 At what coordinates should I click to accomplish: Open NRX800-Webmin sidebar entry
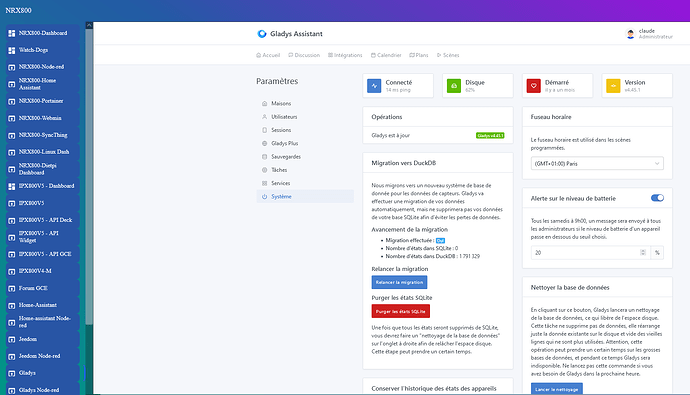(x=43, y=118)
